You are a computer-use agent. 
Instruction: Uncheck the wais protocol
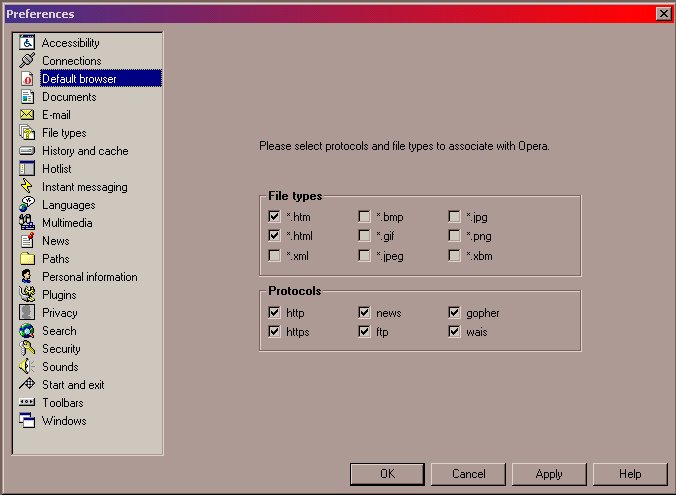(x=454, y=331)
